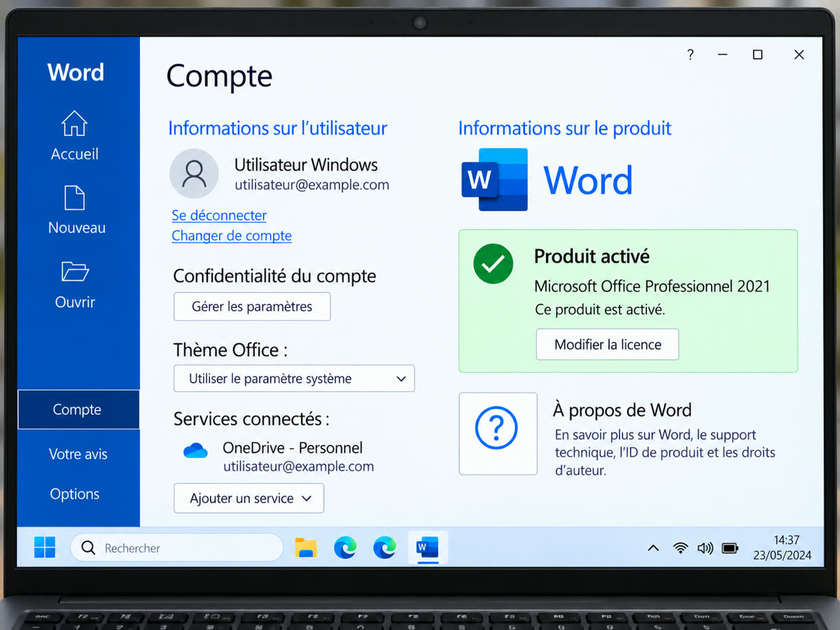This screenshot has height=630, width=840.
Task: Launch the first Edge icon in taskbar
Action: (345, 547)
